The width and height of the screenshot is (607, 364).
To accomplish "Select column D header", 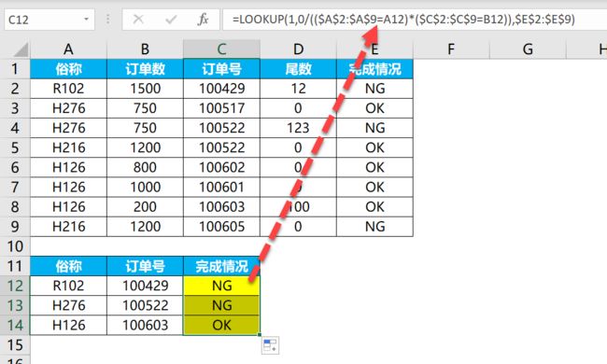I will pyautogui.click(x=298, y=49).
